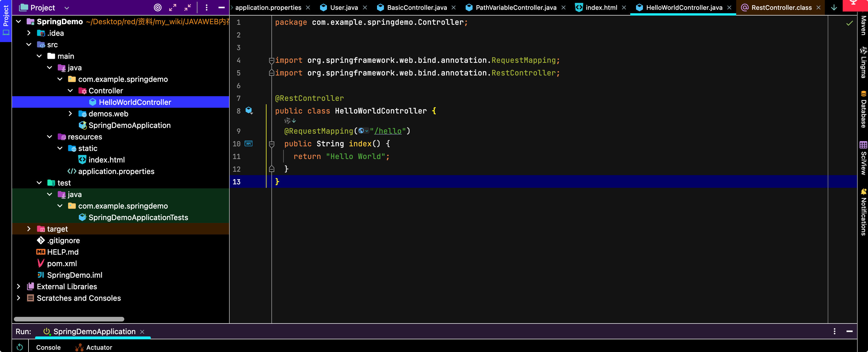Collapse the Controller package
Image resolution: width=868 pixels, height=352 pixels.
71,91
